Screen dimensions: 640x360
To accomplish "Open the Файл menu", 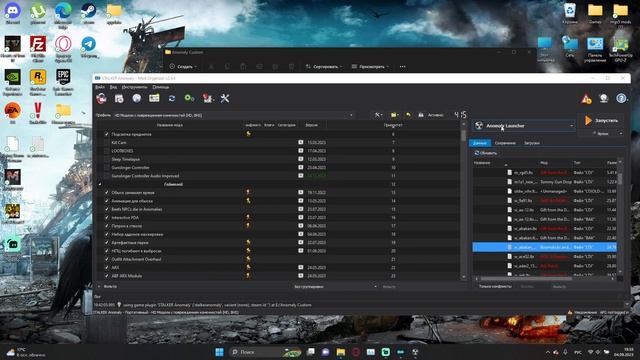I will coord(100,87).
